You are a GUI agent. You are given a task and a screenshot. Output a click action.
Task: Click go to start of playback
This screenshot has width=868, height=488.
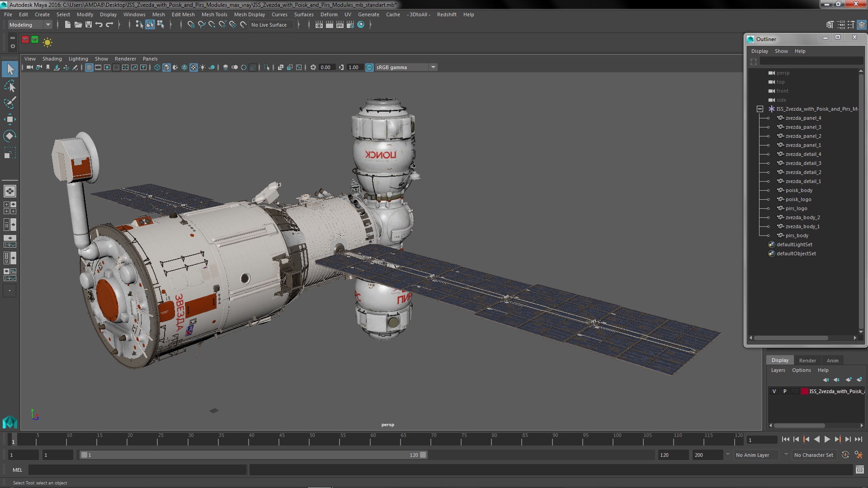point(785,439)
